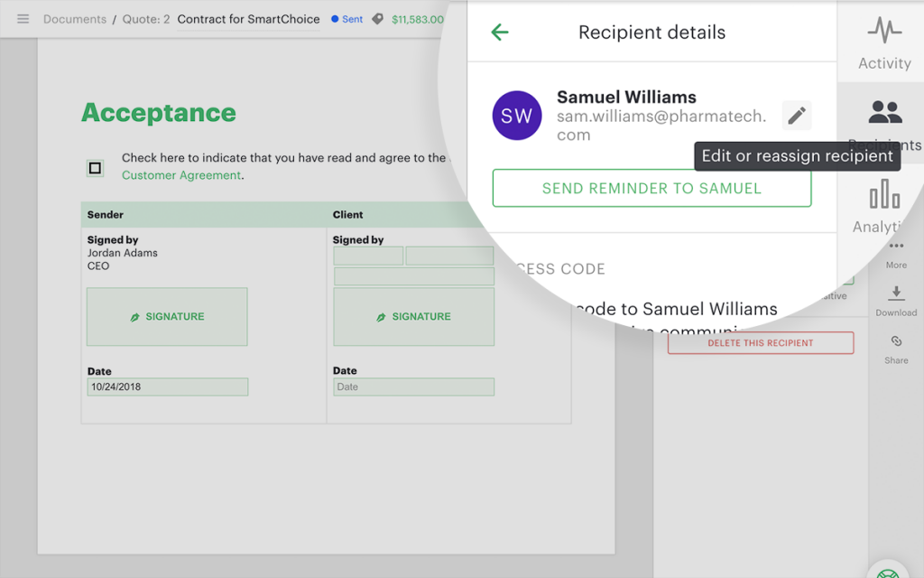Download the document

pos(896,300)
